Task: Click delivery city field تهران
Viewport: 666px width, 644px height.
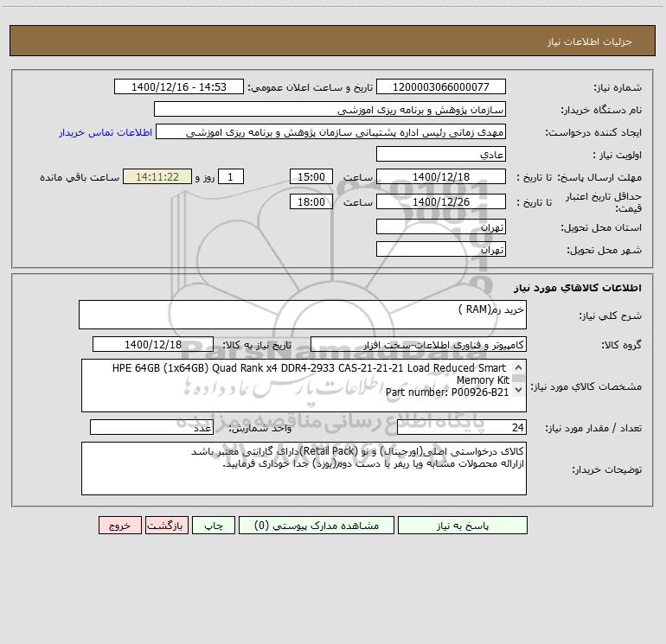Action: click(x=441, y=249)
